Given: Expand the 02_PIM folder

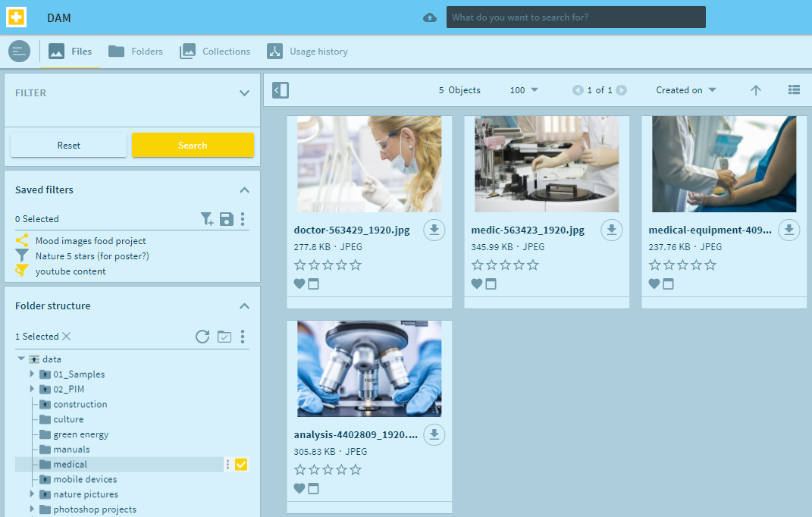Looking at the screenshot, I should click(32, 389).
